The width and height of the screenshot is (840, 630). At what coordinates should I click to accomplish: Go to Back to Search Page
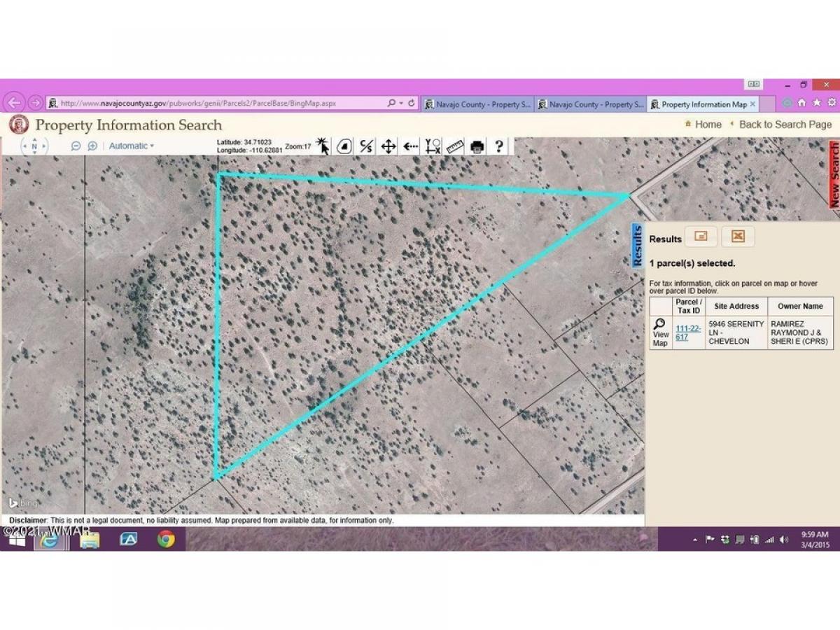(785, 125)
